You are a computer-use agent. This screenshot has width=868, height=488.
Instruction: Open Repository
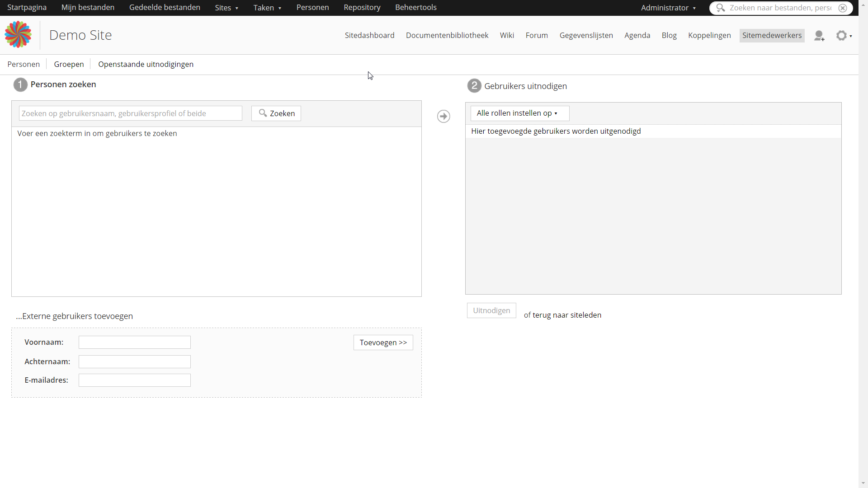[x=362, y=8]
